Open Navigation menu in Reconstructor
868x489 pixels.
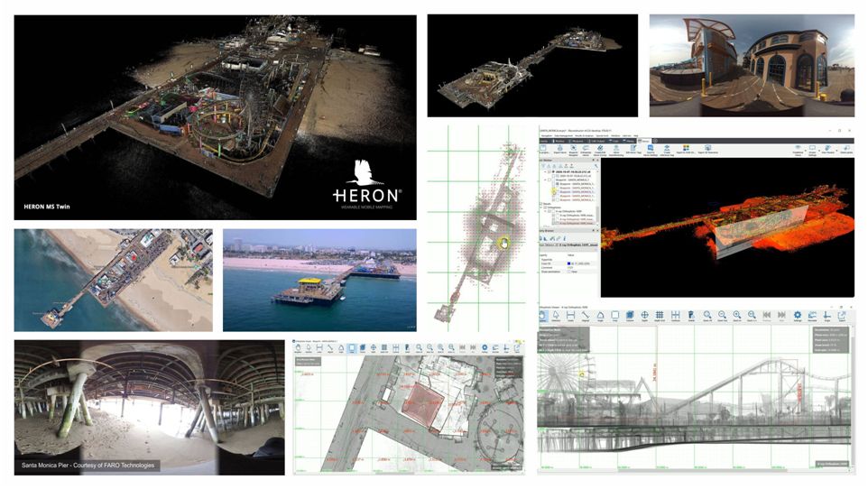pyautogui.click(x=547, y=135)
